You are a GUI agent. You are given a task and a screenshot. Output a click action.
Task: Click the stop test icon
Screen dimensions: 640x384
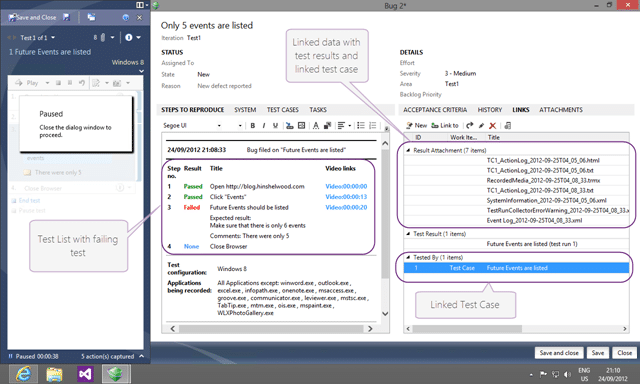(x=58, y=83)
